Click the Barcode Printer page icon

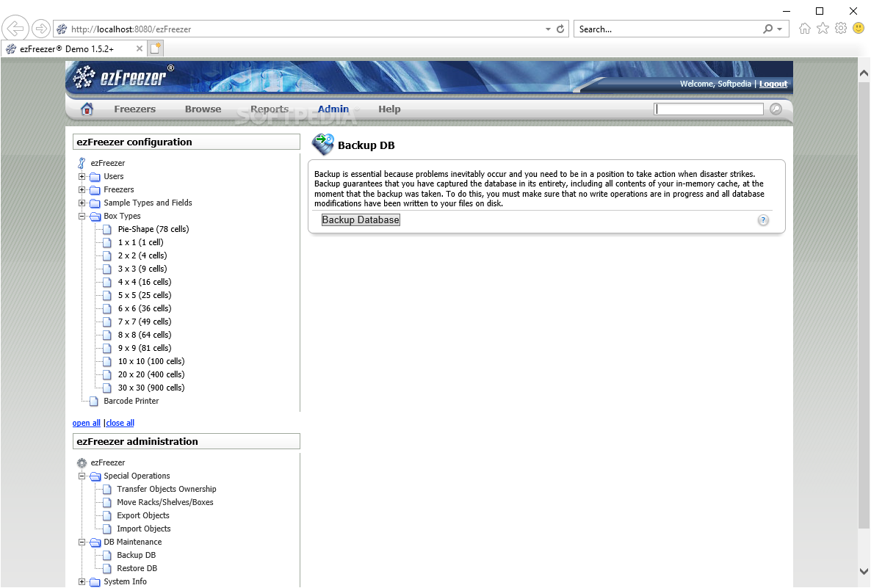(x=94, y=401)
